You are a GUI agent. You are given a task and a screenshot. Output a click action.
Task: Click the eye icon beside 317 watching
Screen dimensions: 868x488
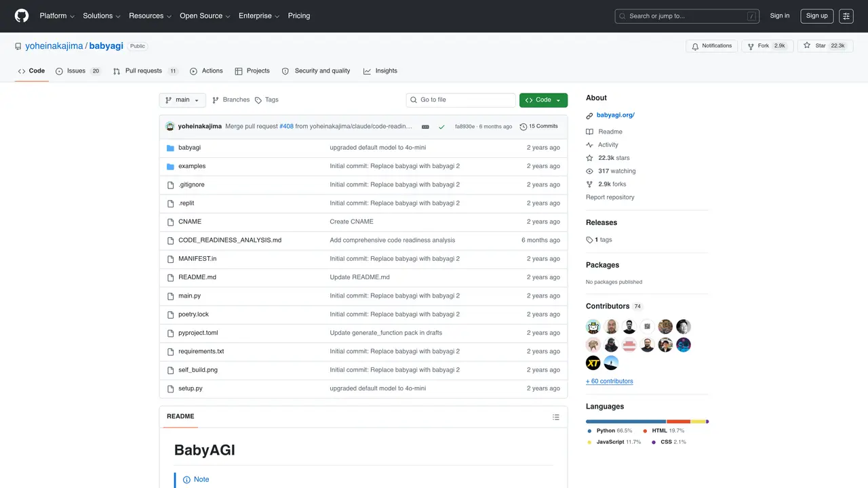click(x=590, y=171)
